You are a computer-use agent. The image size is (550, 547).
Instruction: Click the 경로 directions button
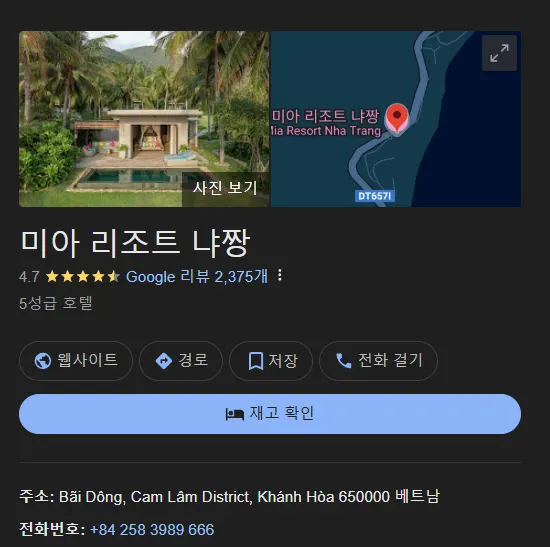[181, 361]
